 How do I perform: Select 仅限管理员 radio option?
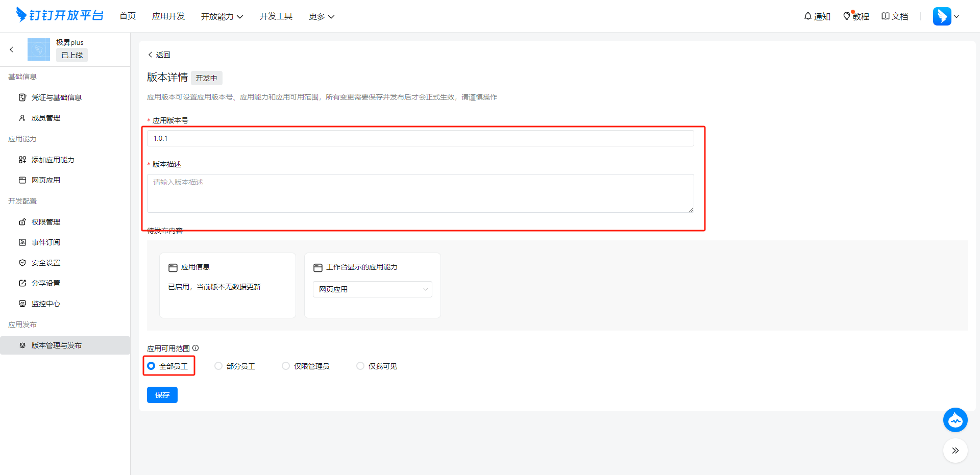pos(286,366)
